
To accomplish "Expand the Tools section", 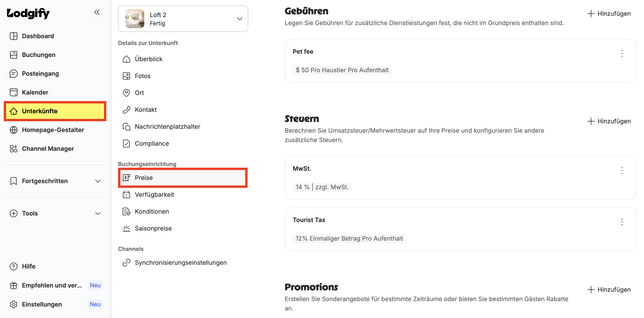I will coord(56,213).
